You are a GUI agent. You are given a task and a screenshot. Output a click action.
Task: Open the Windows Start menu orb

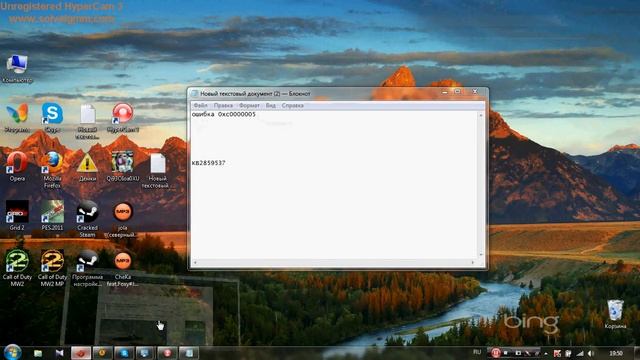pyautogui.click(x=13, y=352)
